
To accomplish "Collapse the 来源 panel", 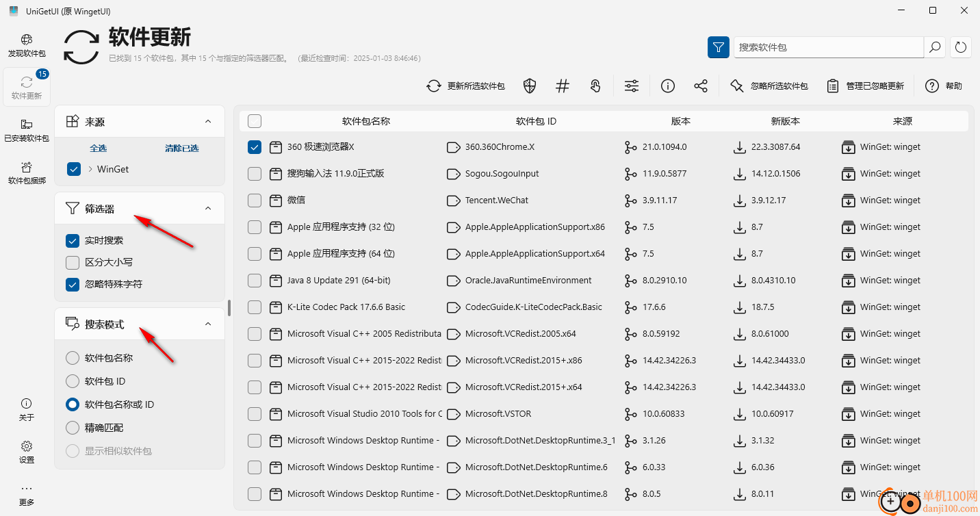I will click(x=208, y=121).
